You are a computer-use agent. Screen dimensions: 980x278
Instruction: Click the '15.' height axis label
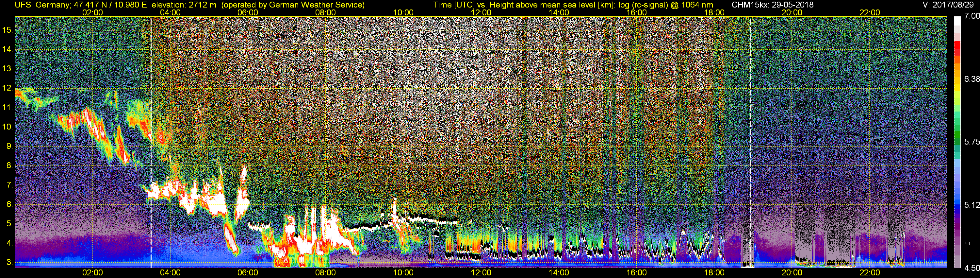pos(8,30)
